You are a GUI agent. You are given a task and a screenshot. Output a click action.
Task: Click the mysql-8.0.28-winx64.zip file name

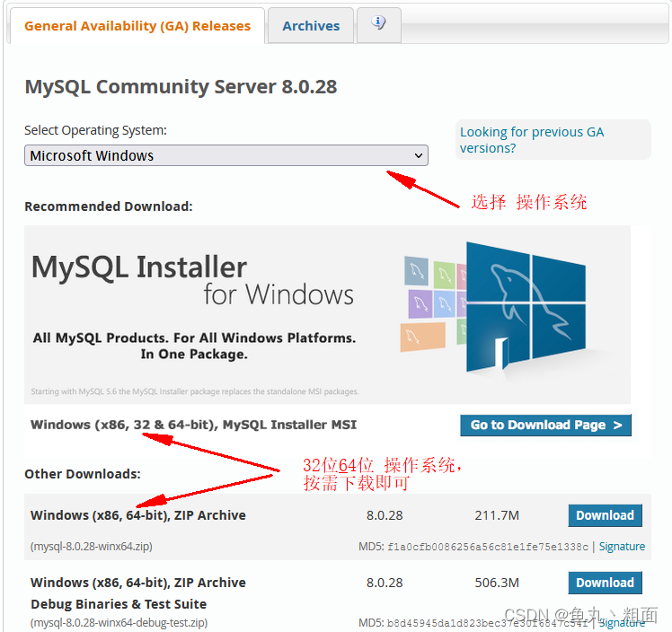[92, 547]
